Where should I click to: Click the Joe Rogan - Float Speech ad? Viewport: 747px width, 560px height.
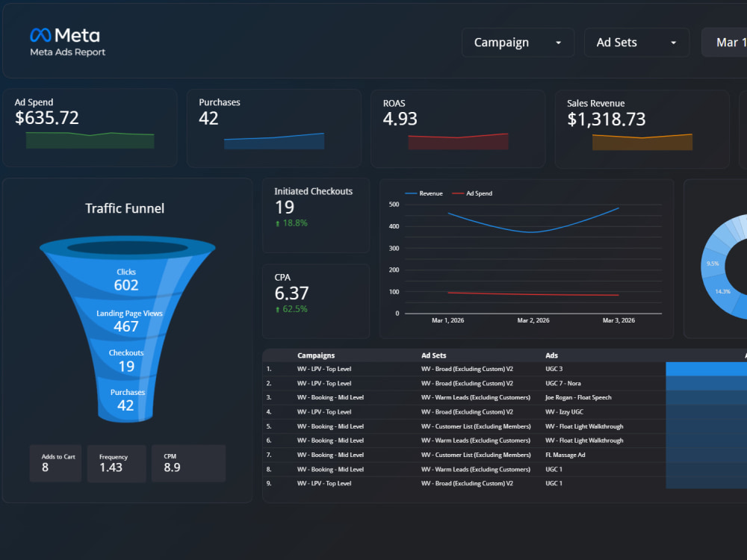578,398
